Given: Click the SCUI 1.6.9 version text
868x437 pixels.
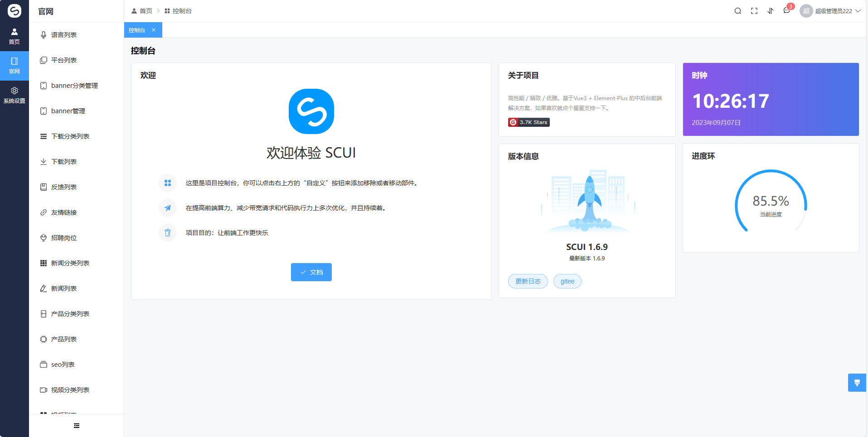Looking at the screenshot, I should click(x=587, y=247).
